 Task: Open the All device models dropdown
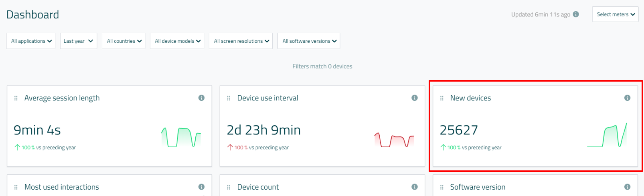(x=177, y=41)
